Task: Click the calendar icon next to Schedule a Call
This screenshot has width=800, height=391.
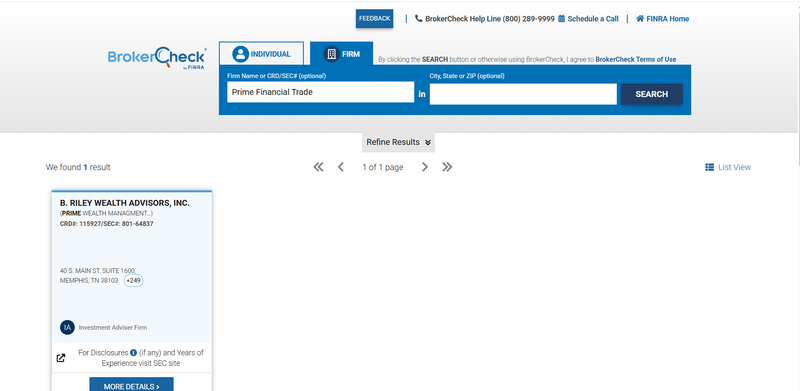Action: [x=561, y=18]
